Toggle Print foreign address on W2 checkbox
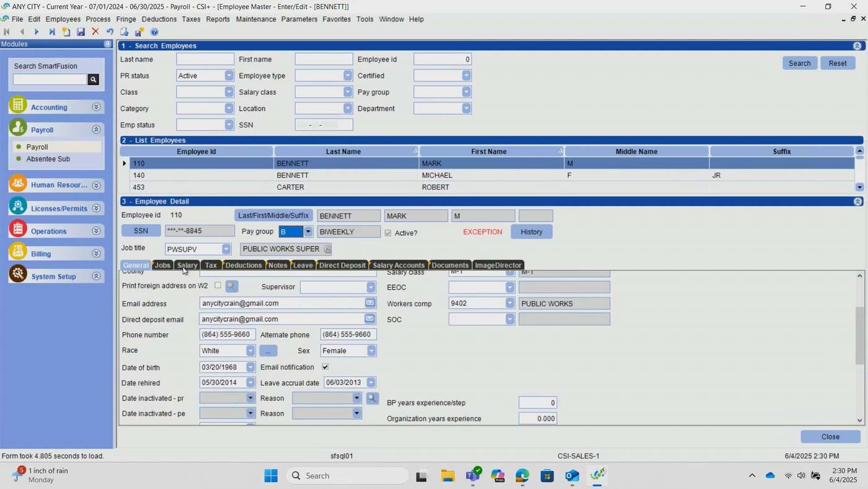Viewport: 868px width, 489px height. [218, 285]
